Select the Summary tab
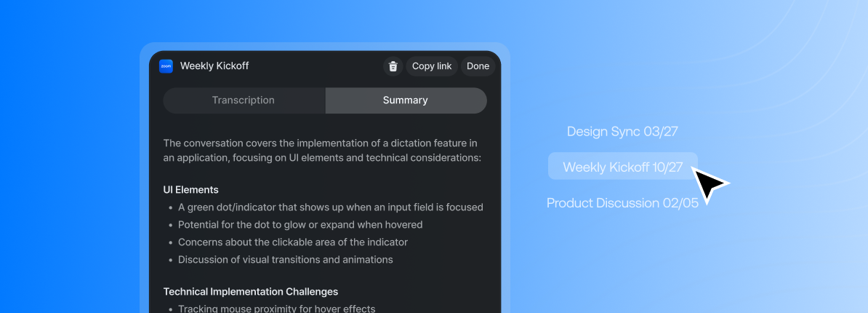Viewport: 868px width, 313px height. pyautogui.click(x=406, y=100)
